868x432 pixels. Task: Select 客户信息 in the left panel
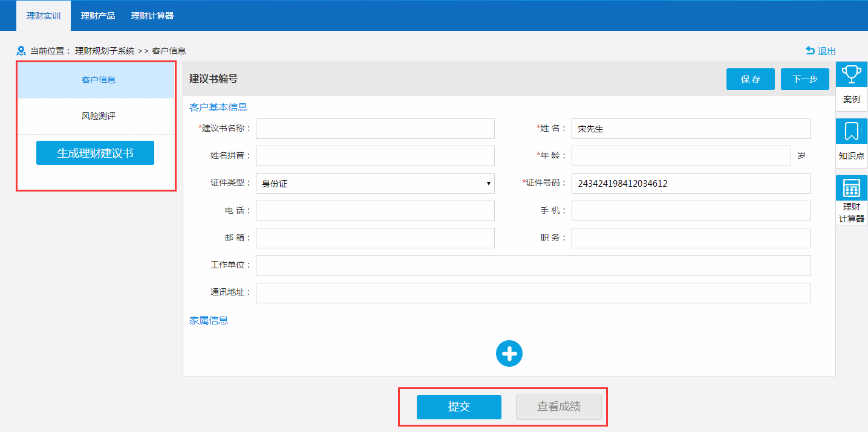pos(99,80)
